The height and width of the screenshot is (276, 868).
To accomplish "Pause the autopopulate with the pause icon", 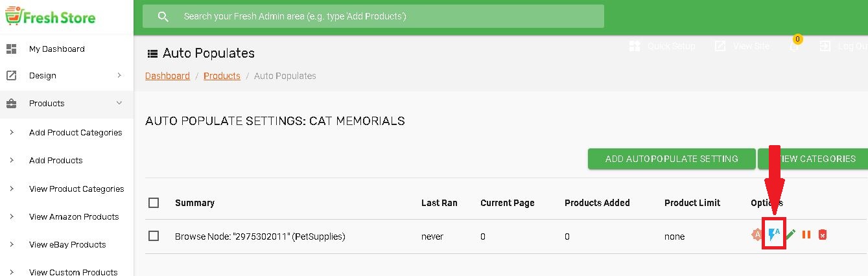I will (806, 235).
